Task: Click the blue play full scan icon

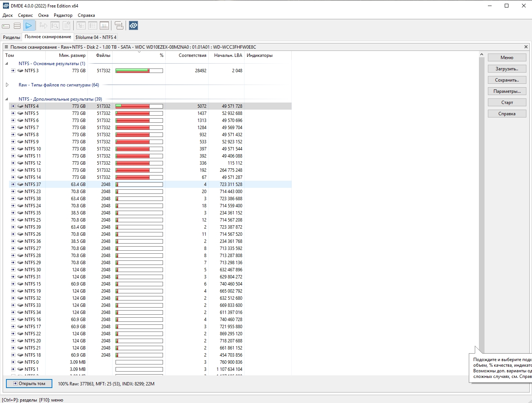Action: [x=28, y=26]
